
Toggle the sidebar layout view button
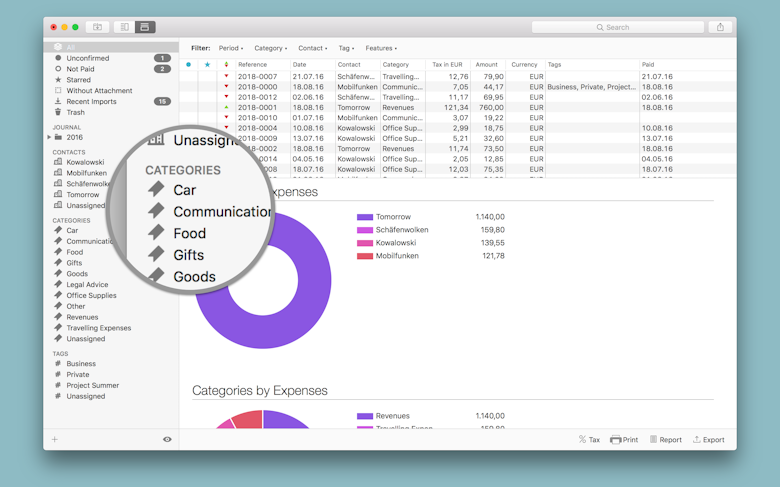(124, 27)
